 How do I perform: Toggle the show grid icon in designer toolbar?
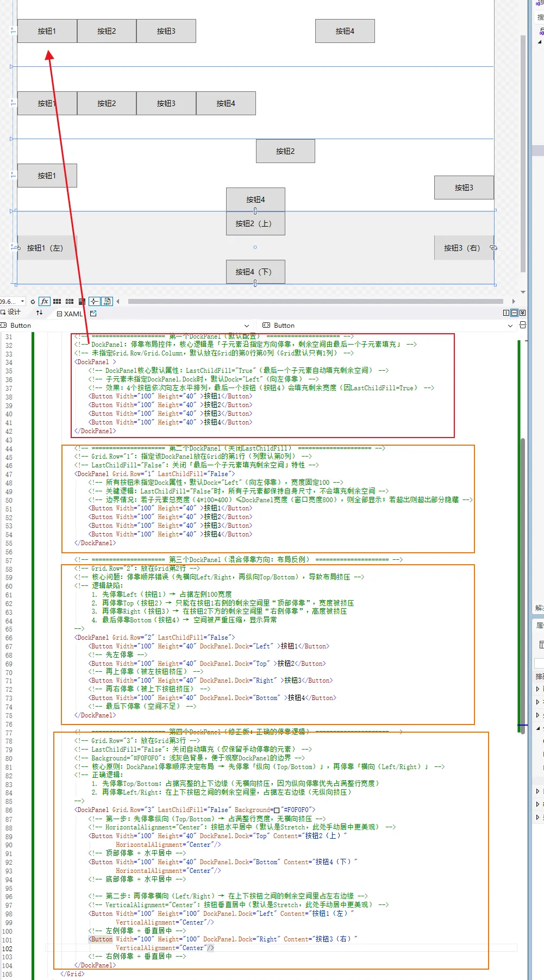[x=57, y=301]
